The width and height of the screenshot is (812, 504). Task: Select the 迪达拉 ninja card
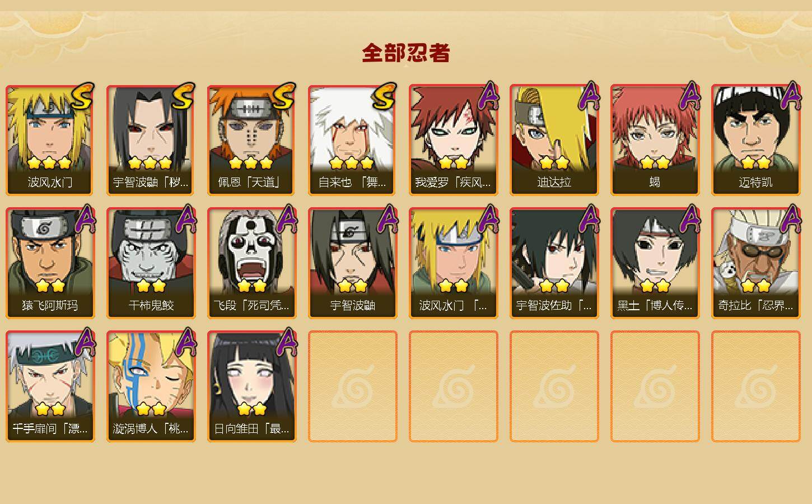[x=554, y=140]
